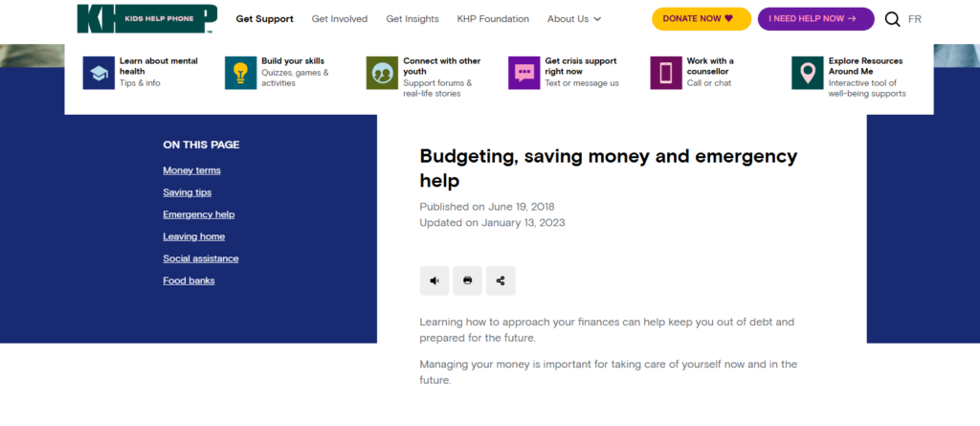Click the lightbulb Build your skills icon
This screenshot has height=426, width=980.
(x=240, y=73)
